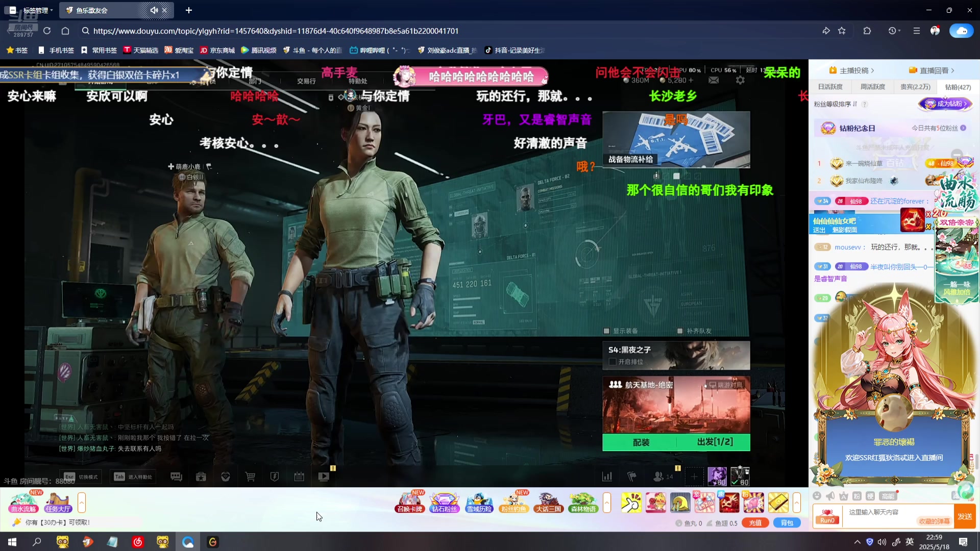Click the 梗 meme chat icon
The width and height of the screenshot is (980, 551).
pyautogui.click(x=870, y=496)
